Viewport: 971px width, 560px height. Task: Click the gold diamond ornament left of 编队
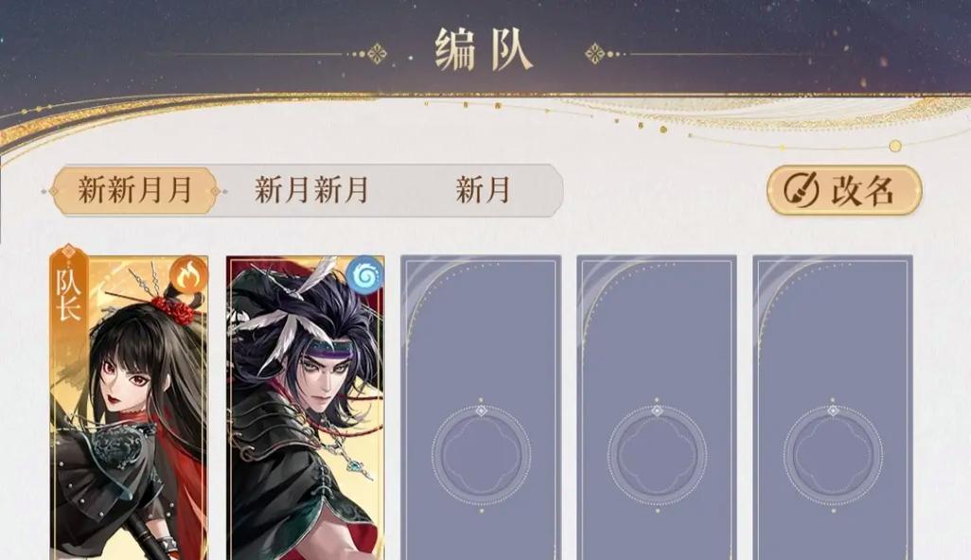pos(377,54)
